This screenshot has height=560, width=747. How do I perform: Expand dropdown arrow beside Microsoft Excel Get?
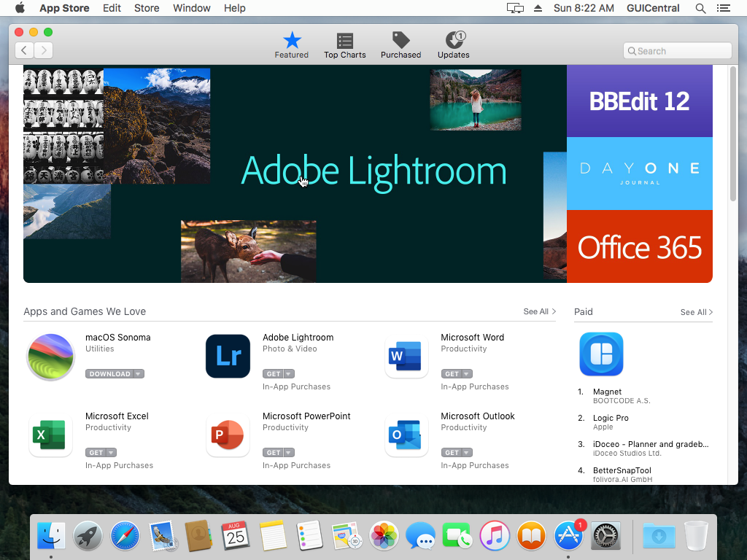click(111, 452)
